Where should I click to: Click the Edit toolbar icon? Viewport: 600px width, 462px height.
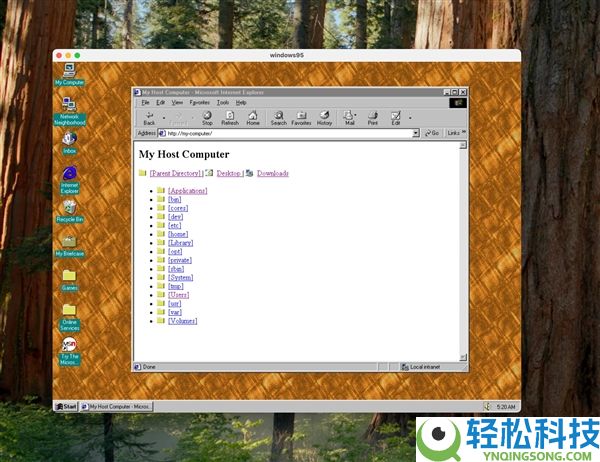(396, 118)
